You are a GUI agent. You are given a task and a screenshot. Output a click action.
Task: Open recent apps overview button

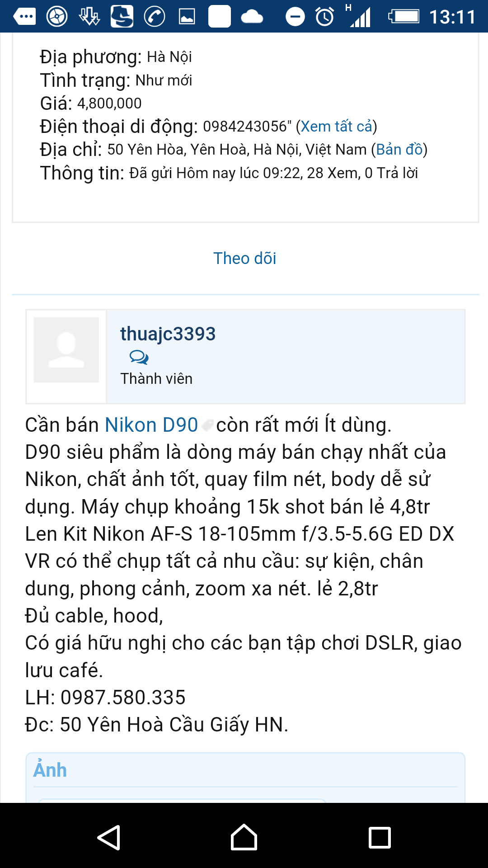380,838
